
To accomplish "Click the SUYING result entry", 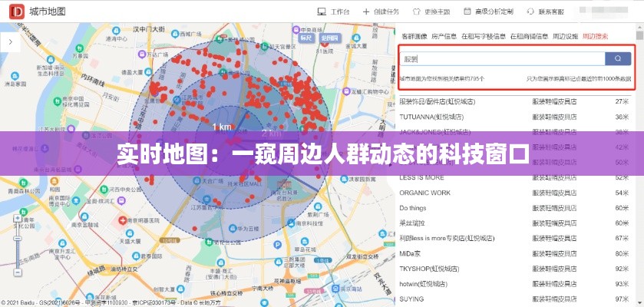I will pos(411,299).
